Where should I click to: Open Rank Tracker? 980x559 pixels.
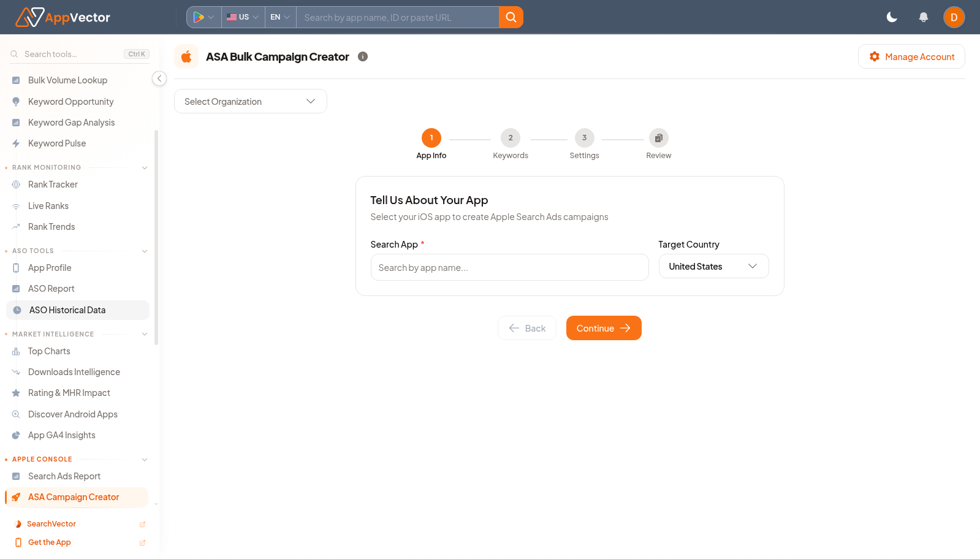pyautogui.click(x=53, y=184)
